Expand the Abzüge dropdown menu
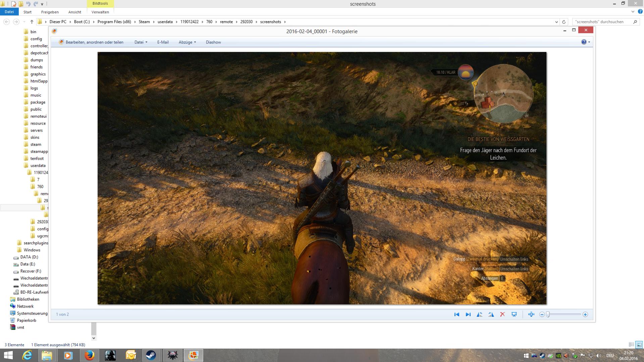 [187, 42]
